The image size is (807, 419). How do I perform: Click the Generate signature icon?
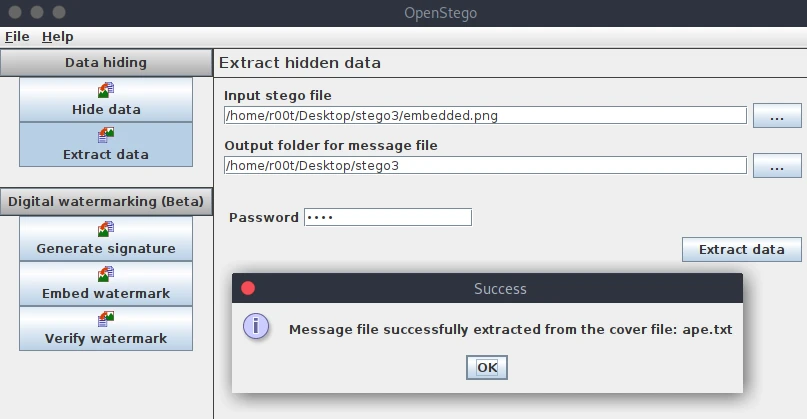coord(105,229)
